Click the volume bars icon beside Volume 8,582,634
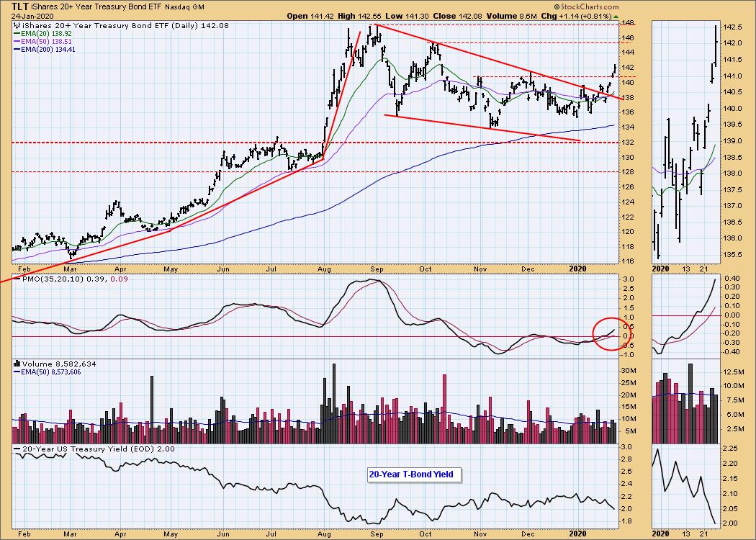 tap(17, 364)
